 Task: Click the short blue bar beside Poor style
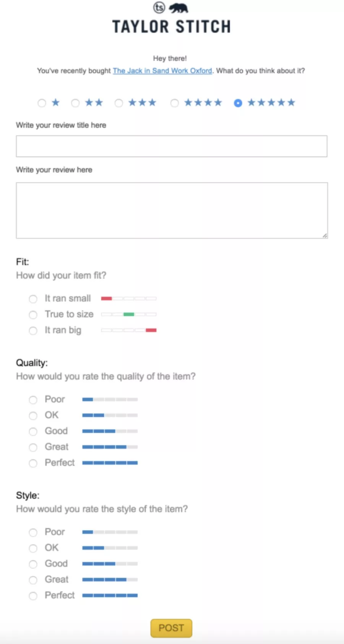coord(88,532)
